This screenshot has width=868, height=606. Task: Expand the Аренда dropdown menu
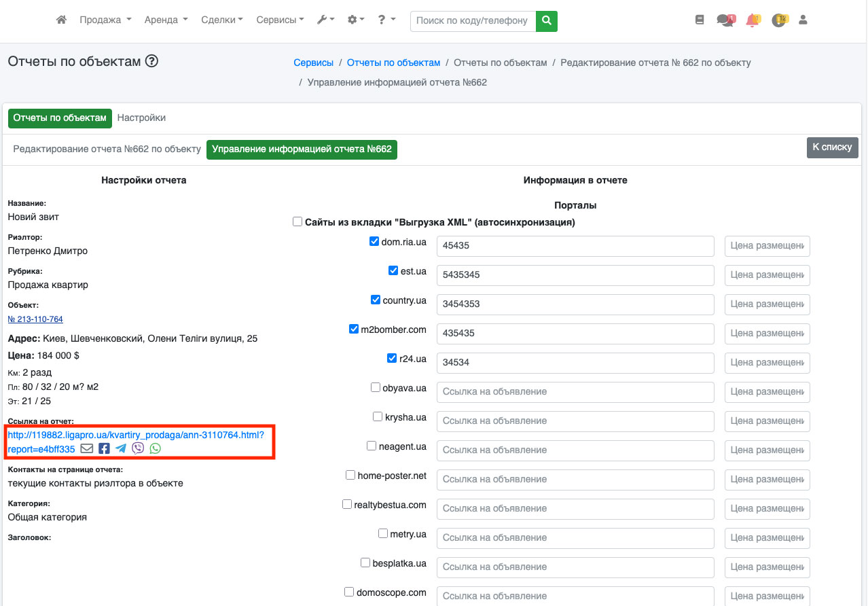[x=166, y=20]
